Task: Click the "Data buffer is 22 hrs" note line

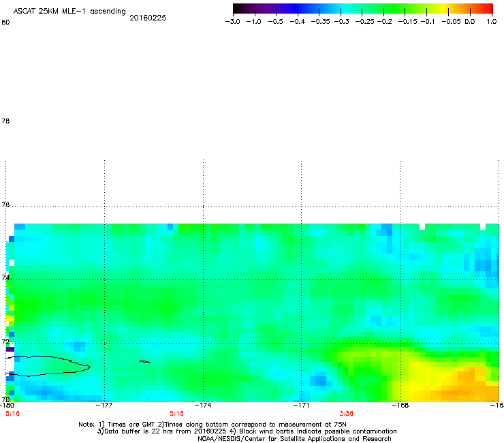Action: click(247, 431)
